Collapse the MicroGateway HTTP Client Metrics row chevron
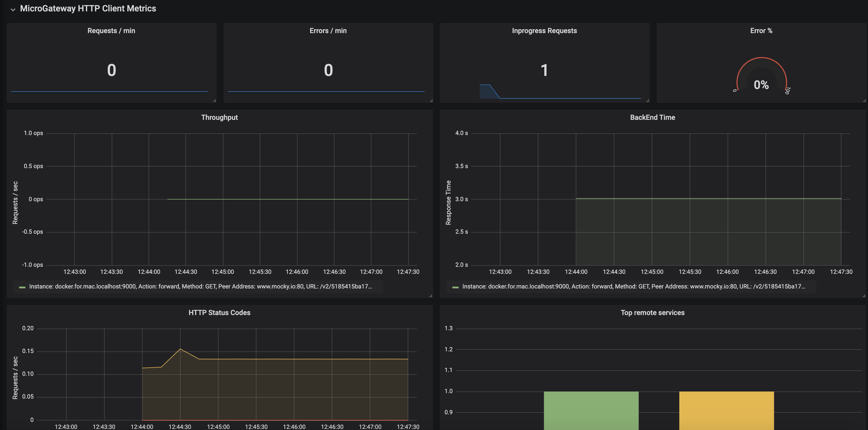The image size is (868, 430). (x=13, y=9)
